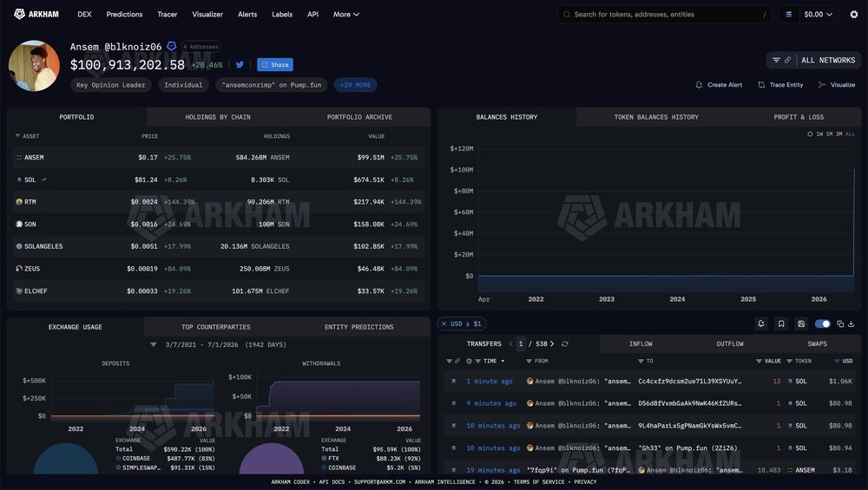Click the bookmark icon above transfers table
The height and width of the screenshot is (490, 868).
(781, 323)
